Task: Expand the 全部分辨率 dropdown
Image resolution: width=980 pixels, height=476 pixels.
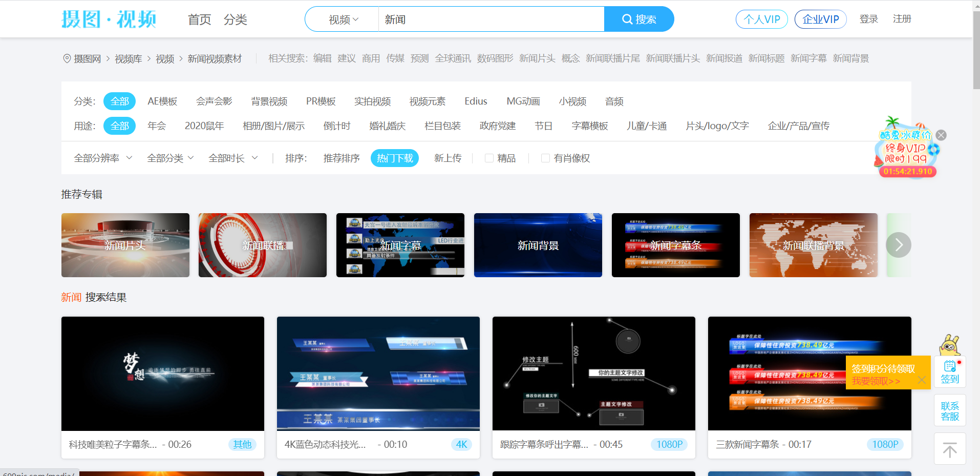Action: (x=102, y=158)
